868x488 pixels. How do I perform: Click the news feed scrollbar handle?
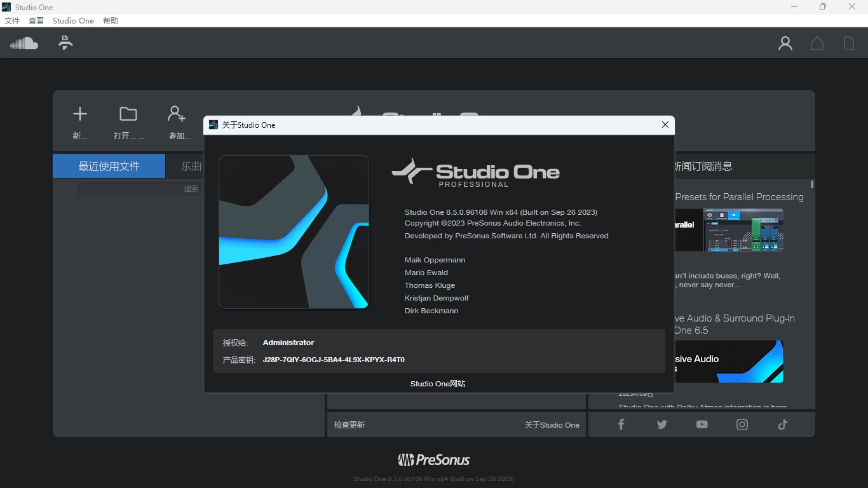(812, 184)
